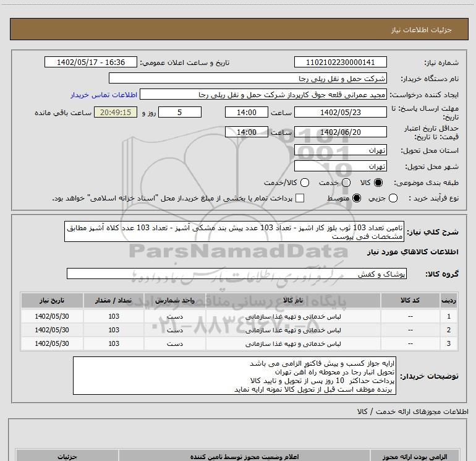Click the price validity date 1402/06/20
Screen dimensions: 476x461
[x=340, y=132]
